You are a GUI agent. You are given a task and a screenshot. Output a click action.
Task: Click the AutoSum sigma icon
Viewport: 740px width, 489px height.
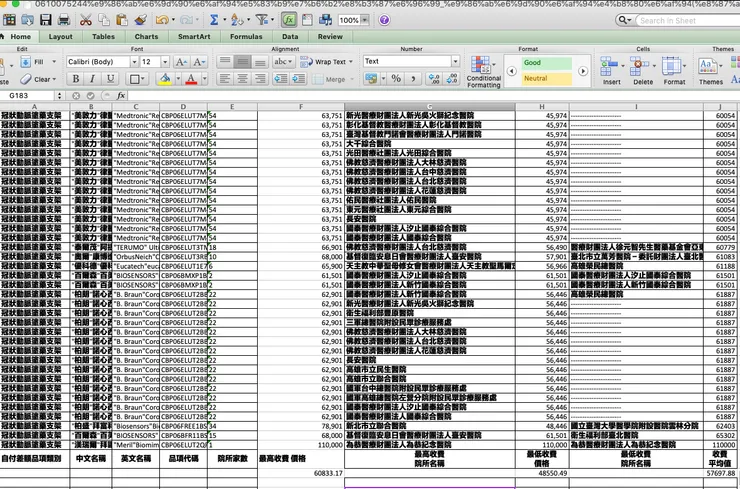(214, 20)
